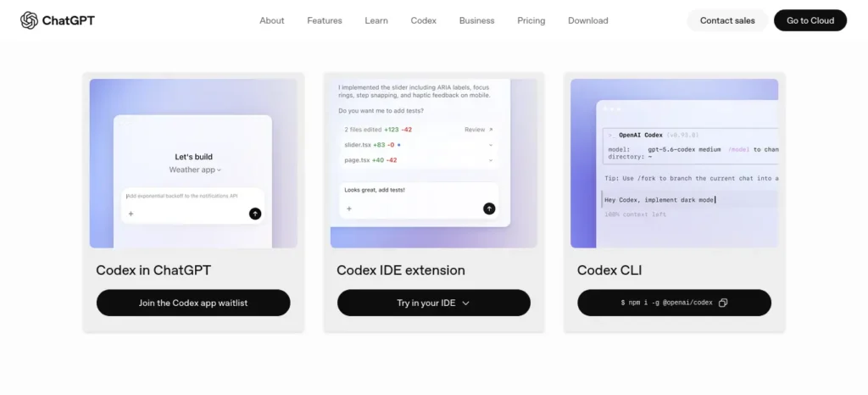Screen dimensions: 868x395
Task: Click the OpenAI Codex terminal header text
Action: click(x=641, y=135)
